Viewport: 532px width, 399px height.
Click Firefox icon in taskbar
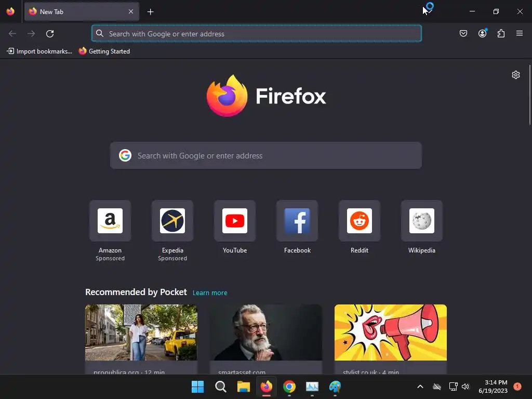tap(267, 387)
